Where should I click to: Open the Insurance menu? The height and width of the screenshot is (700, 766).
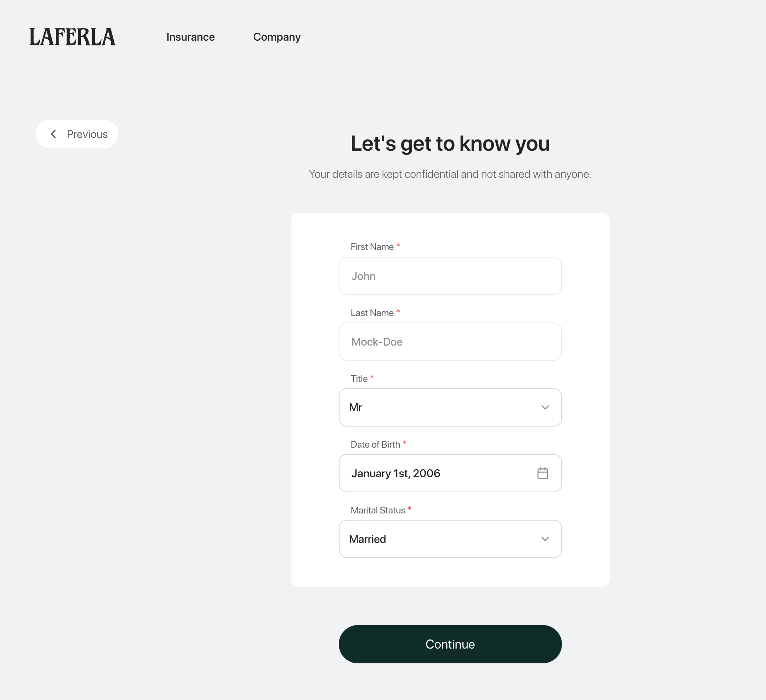[x=191, y=37]
